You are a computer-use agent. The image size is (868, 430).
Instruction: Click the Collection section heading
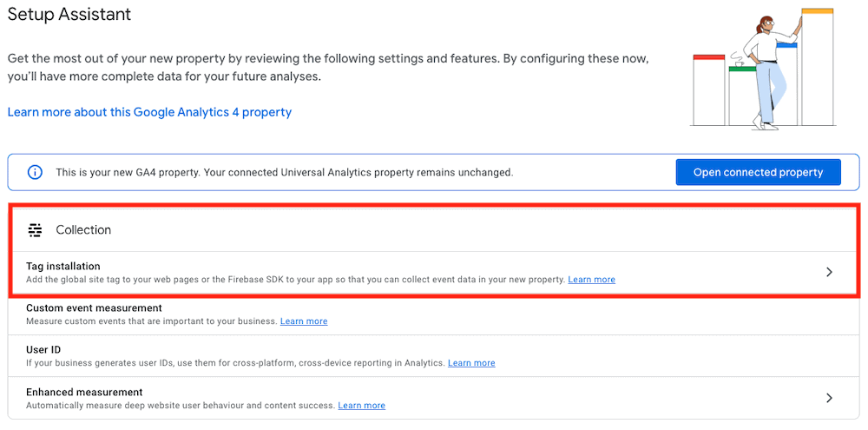coord(83,230)
